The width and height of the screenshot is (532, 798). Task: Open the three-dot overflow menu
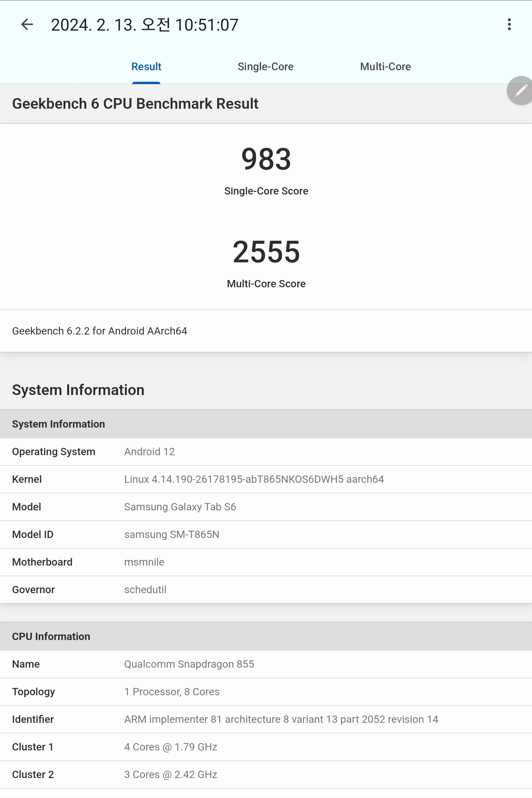point(509,24)
